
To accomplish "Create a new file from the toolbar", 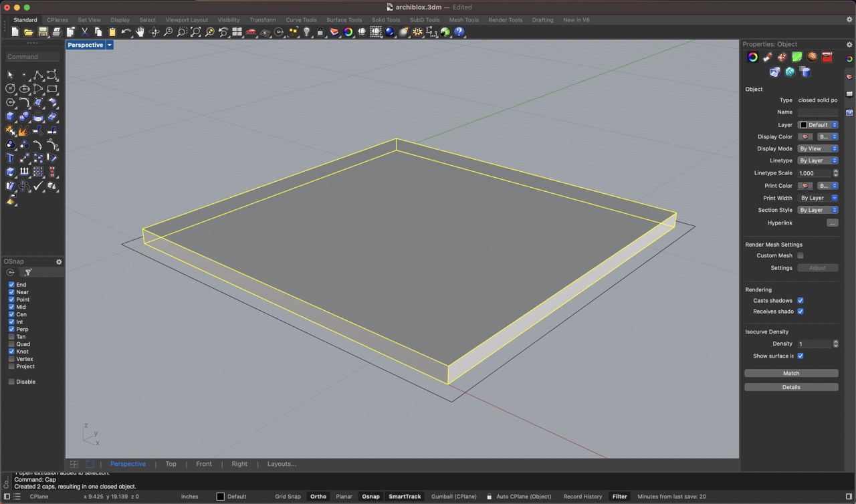I will click(x=15, y=32).
